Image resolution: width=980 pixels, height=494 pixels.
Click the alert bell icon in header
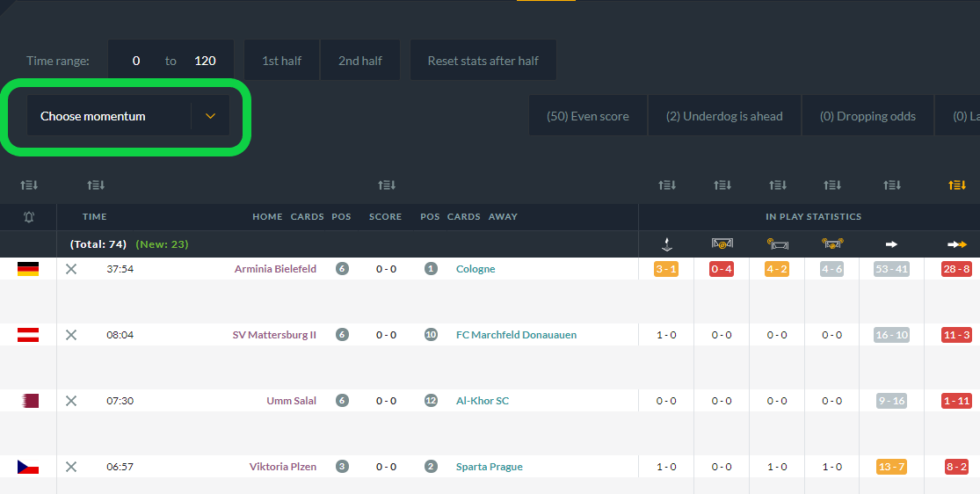coord(29,217)
